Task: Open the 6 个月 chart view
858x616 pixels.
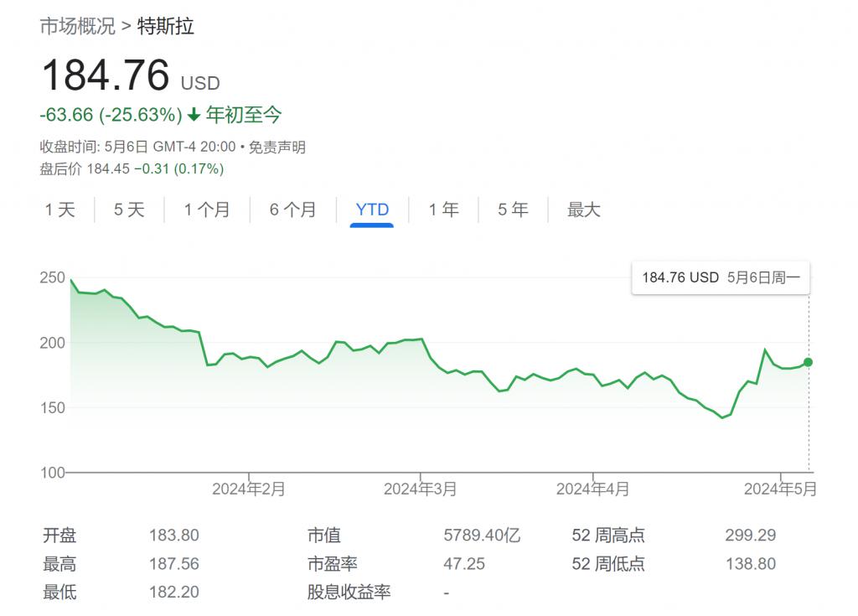Action: click(292, 210)
